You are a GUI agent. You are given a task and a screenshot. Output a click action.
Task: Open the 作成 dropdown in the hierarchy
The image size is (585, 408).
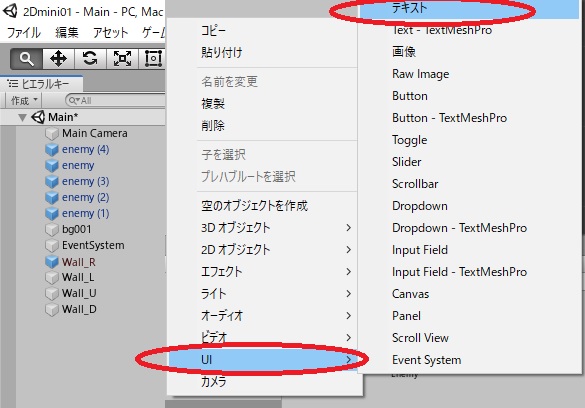[24, 100]
